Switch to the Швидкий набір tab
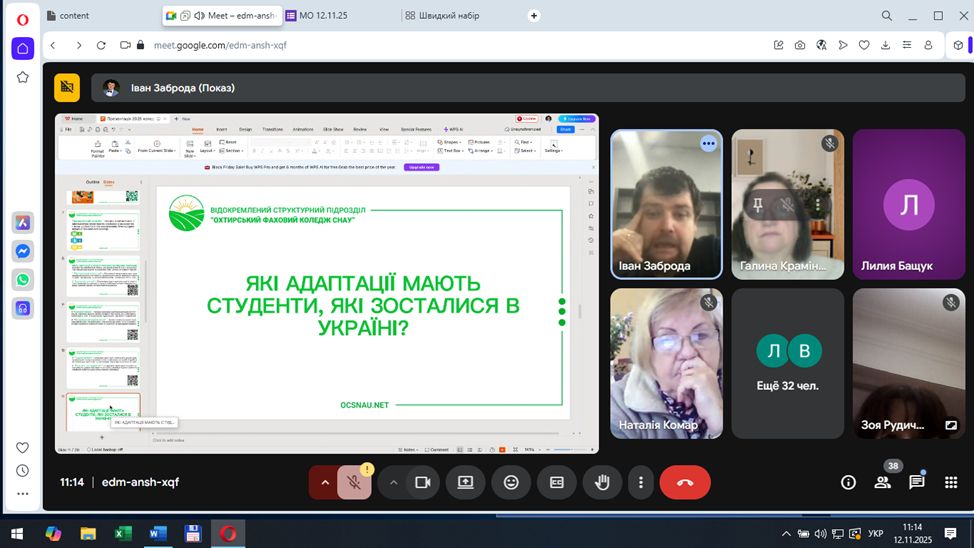974x548 pixels. point(445,16)
